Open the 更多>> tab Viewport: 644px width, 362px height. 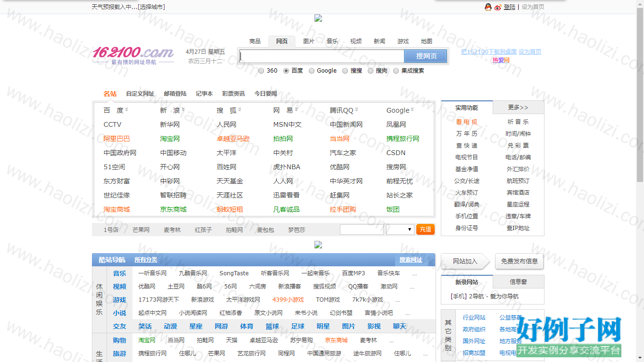[x=518, y=107]
